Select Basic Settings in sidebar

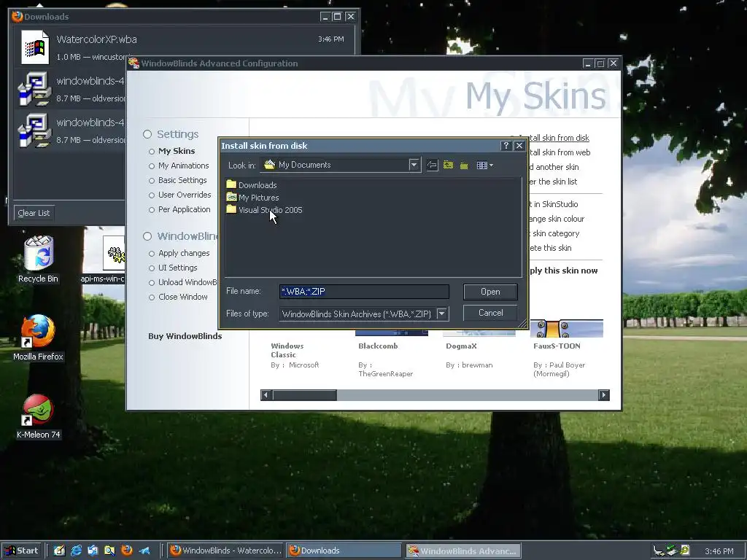coord(177,181)
